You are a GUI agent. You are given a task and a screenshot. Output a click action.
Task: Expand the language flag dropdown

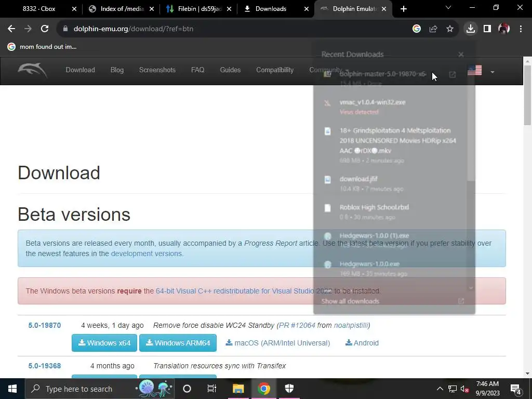(x=493, y=72)
